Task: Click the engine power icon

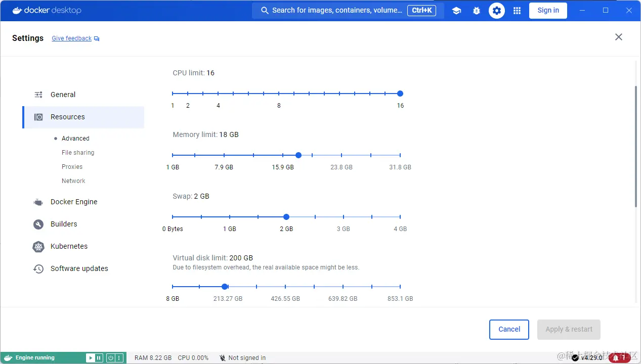Action: tap(110, 358)
